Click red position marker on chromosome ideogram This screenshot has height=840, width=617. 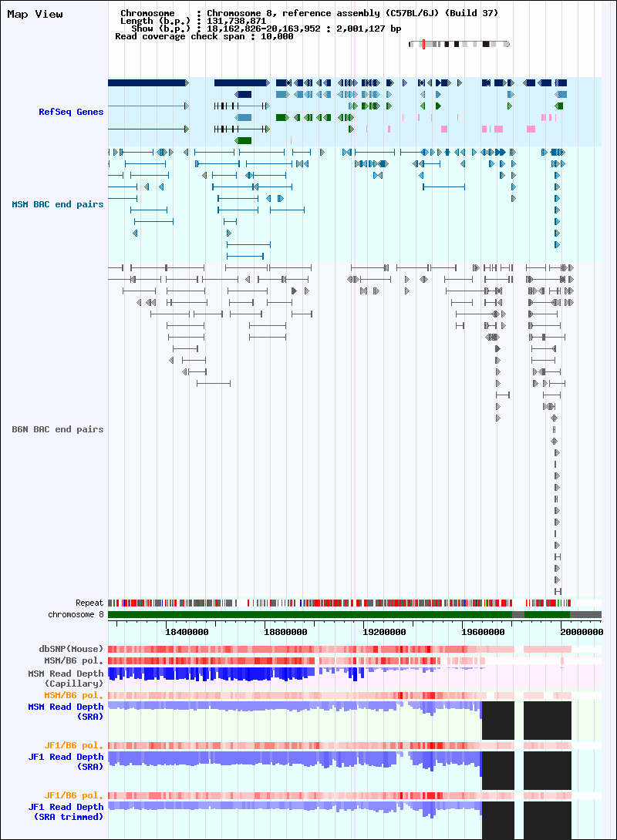423,44
